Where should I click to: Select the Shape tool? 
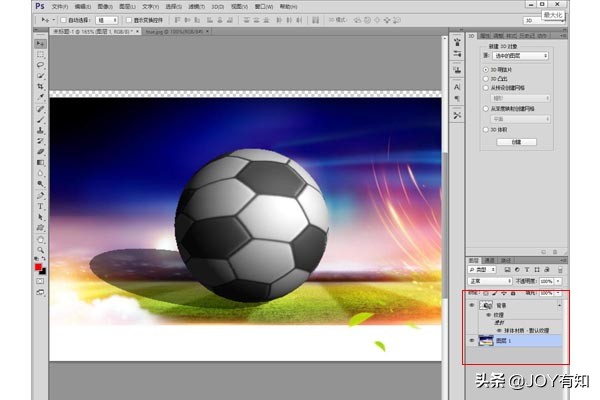(x=40, y=228)
